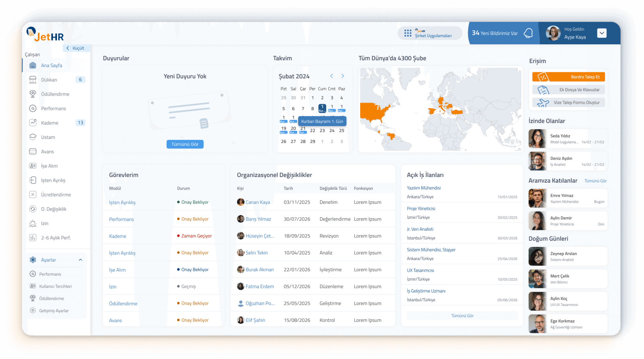
Task: Click the notification bell icon
Action: coord(528,33)
